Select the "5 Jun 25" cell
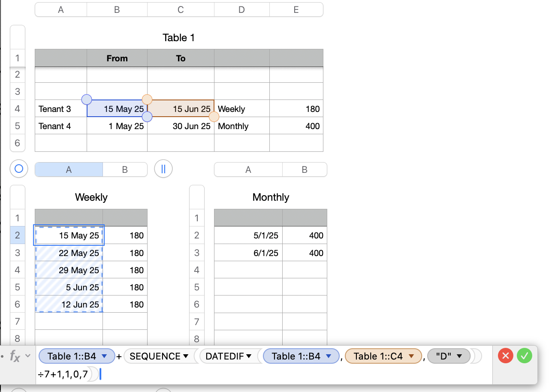This screenshot has width=555, height=392. point(69,287)
